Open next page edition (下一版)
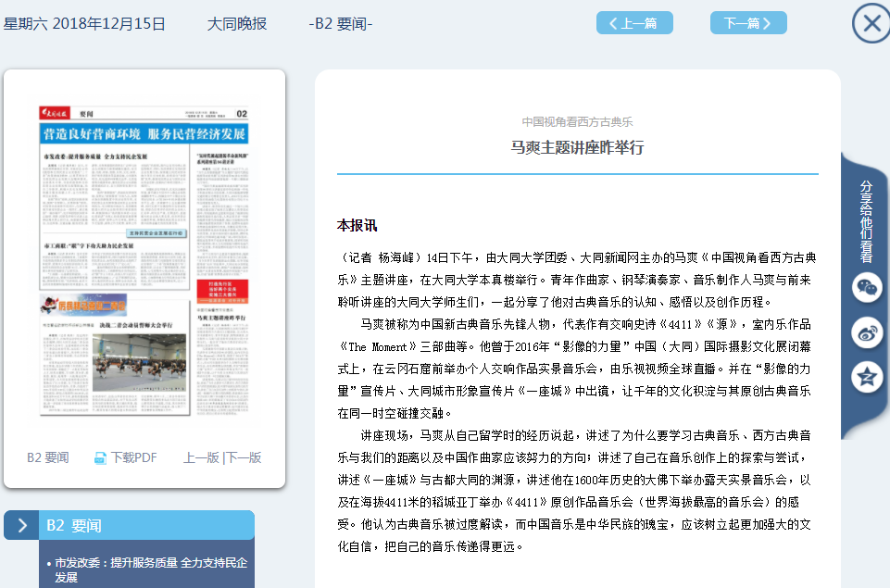Screen dimensions: 890x588 (244, 457)
